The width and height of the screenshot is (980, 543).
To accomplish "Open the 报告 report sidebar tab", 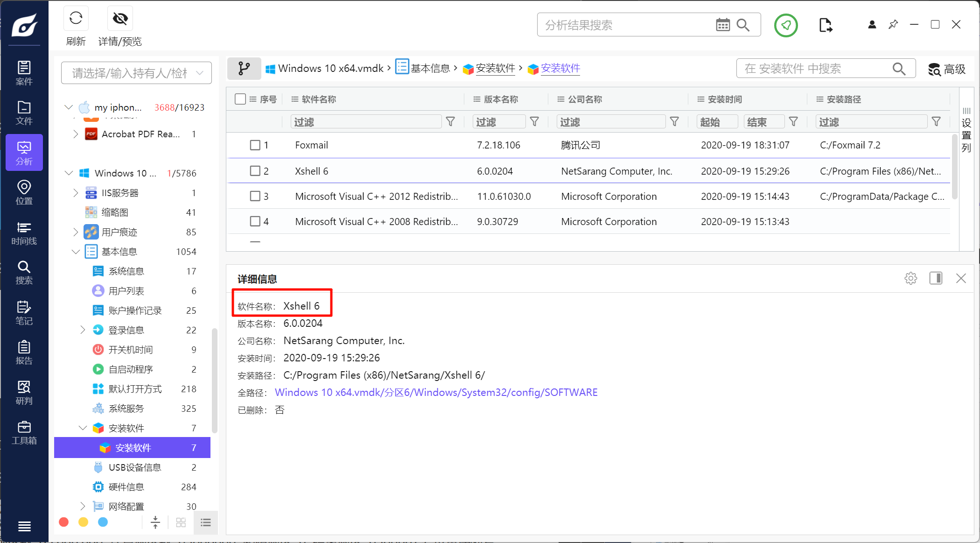I will [x=24, y=353].
